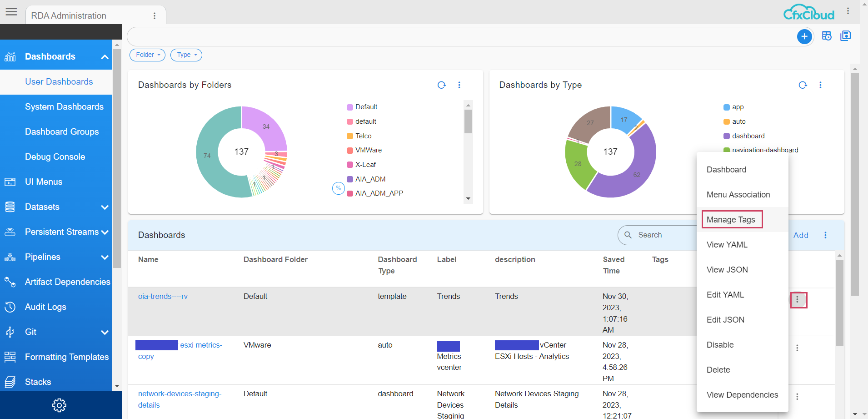Click the percent toggle icon on chart

coord(338,188)
